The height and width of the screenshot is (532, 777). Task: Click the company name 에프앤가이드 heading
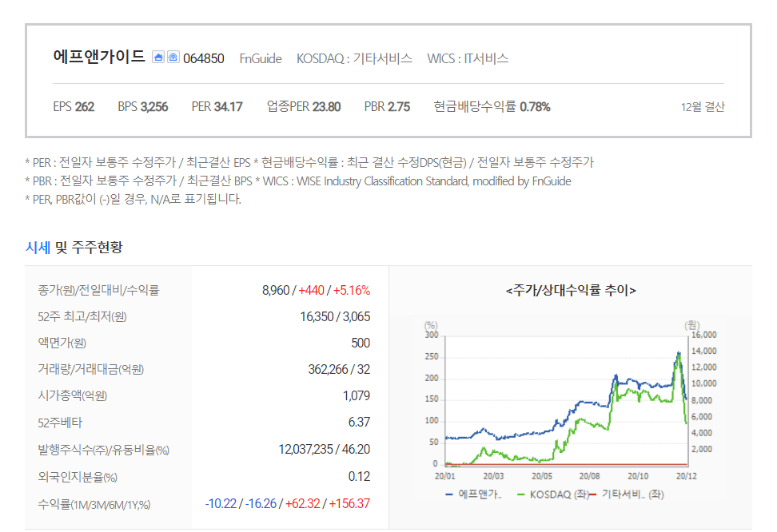tap(99, 57)
